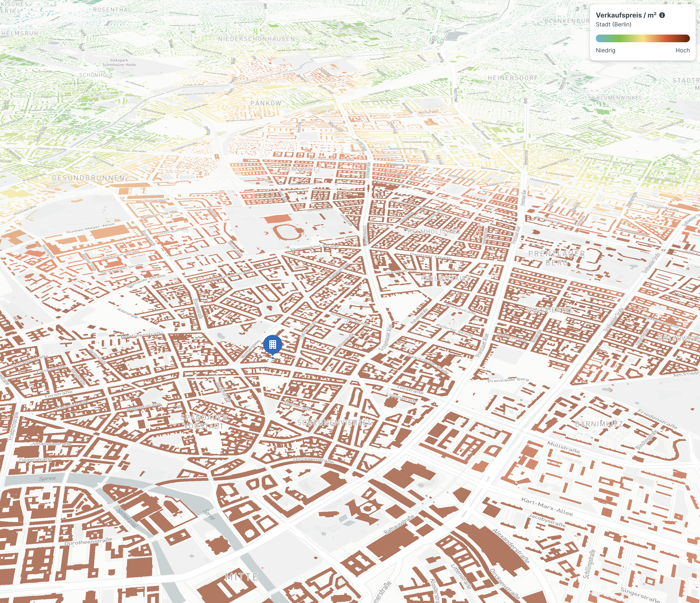Click the info icon beside Verkaufspreis / m²
This screenshot has width=700, height=603.
[662, 15]
